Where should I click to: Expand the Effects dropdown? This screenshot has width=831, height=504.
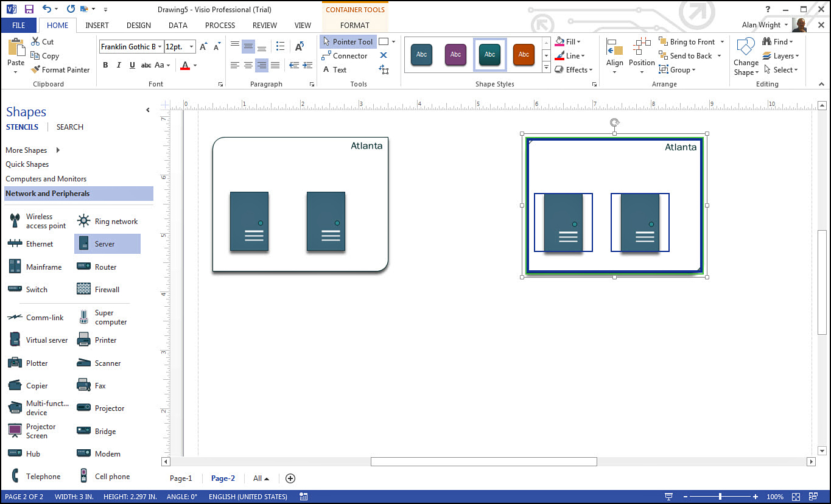coord(573,70)
